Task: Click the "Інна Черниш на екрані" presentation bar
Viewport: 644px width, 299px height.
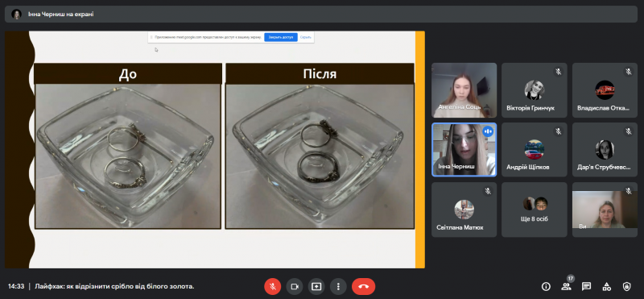Action: 321,14
